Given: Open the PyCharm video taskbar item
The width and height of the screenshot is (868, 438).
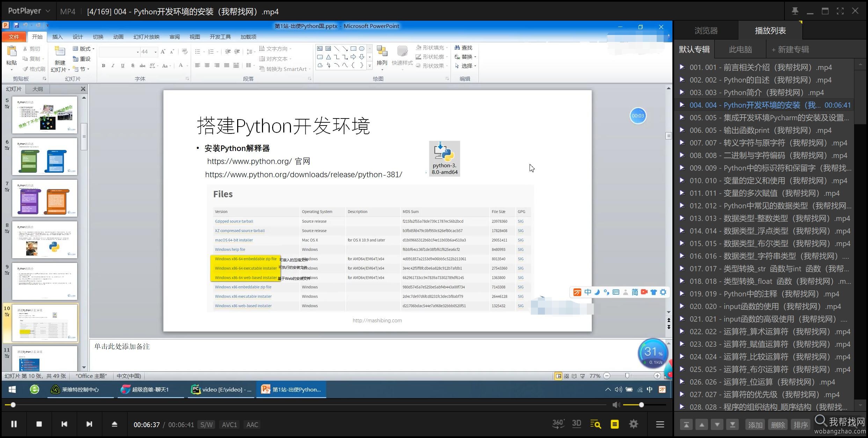Looking at the screenshot, I should [221, 389].
